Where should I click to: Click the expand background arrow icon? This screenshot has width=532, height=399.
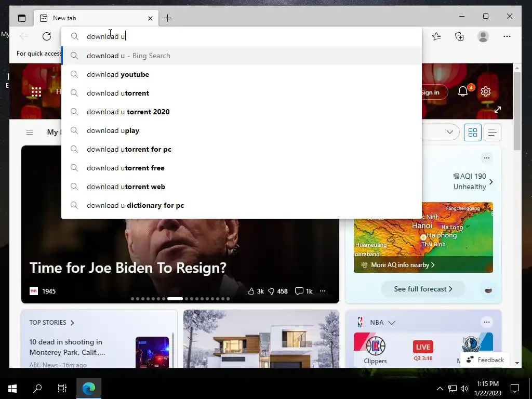[x=497, y=110]
